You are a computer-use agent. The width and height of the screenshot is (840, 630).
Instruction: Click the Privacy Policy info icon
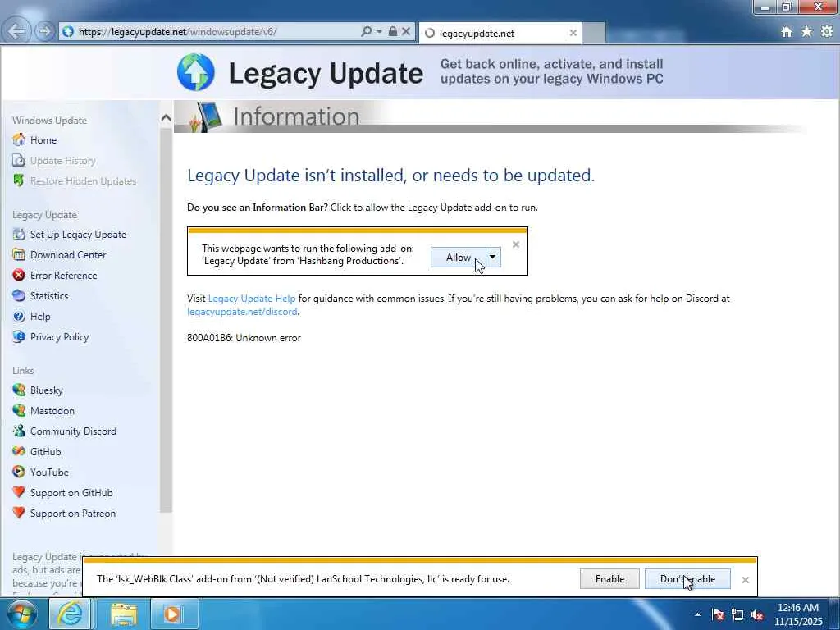click(x=19, y=336)
